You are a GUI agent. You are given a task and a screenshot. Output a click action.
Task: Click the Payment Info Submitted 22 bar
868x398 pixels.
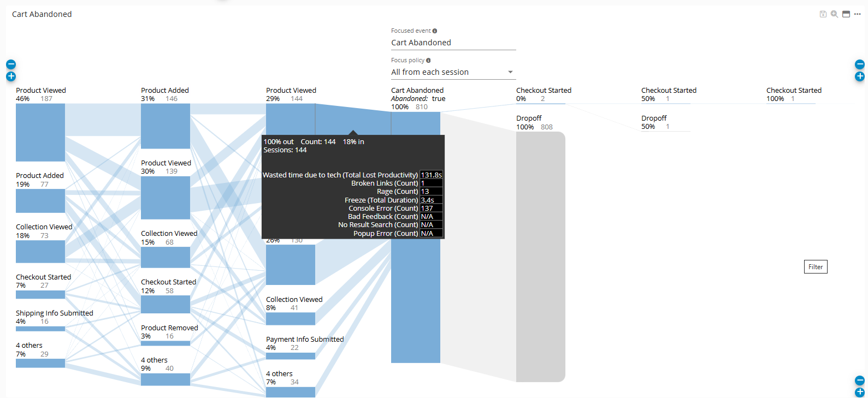(291, 356)
